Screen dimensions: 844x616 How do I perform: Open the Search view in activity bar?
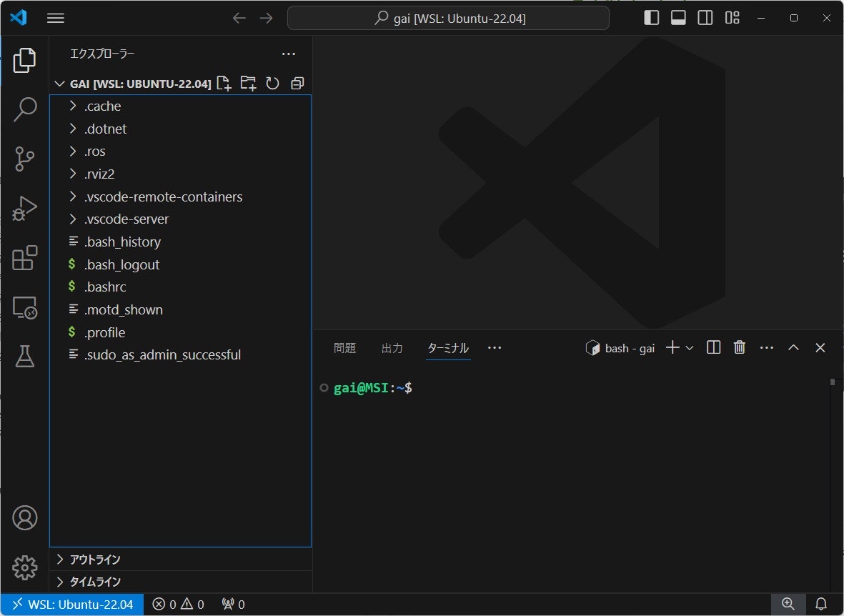pos(24,109)
